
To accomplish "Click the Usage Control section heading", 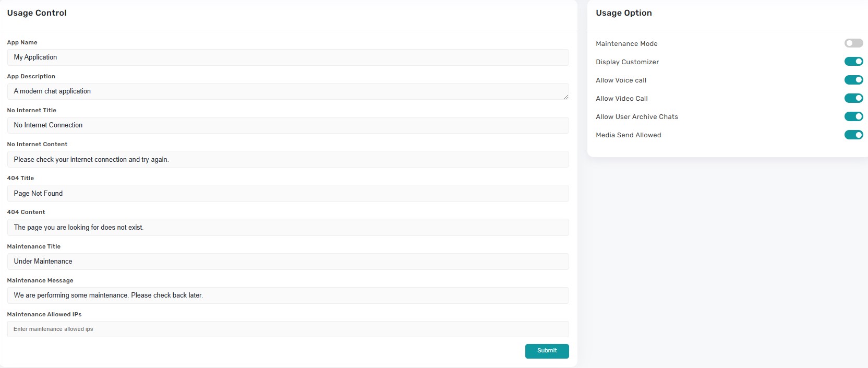I will (37, 13).
